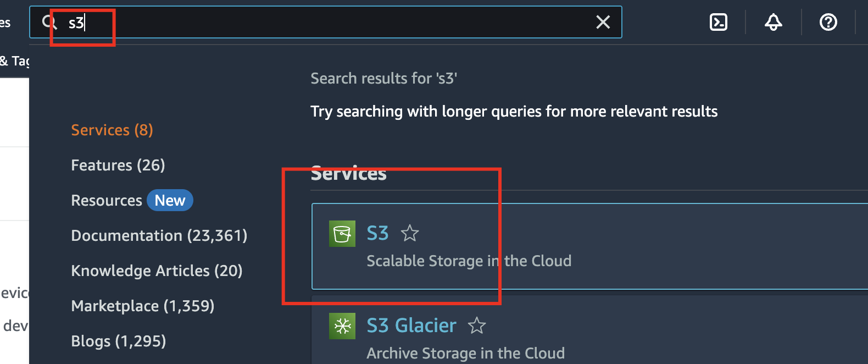
Task: Select the Services (8) filter
Action: click(x=112, y=130)
